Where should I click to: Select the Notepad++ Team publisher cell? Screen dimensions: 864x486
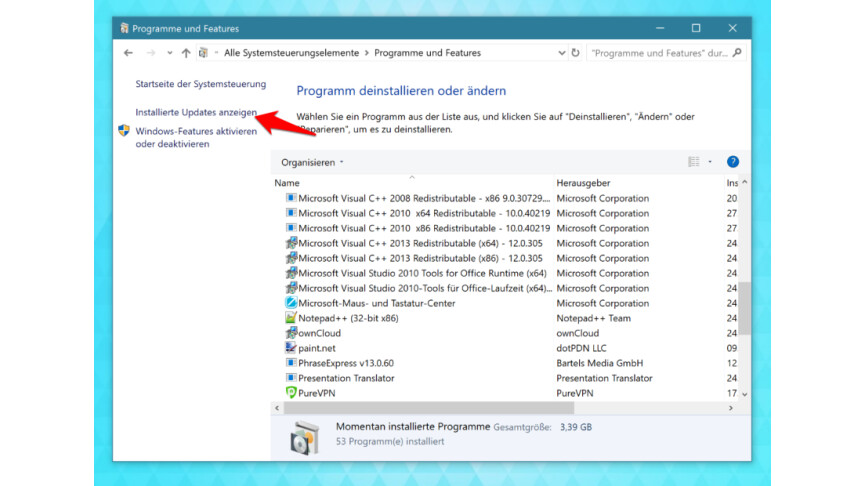(x=593, y=318)
